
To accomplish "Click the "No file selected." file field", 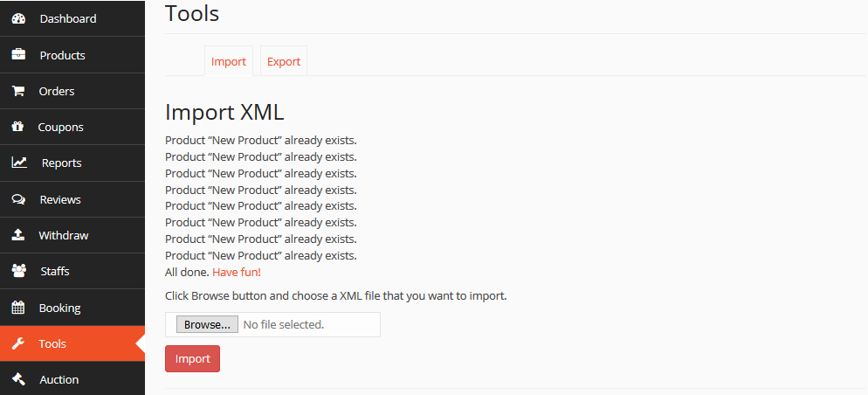I will click(283, 324).
